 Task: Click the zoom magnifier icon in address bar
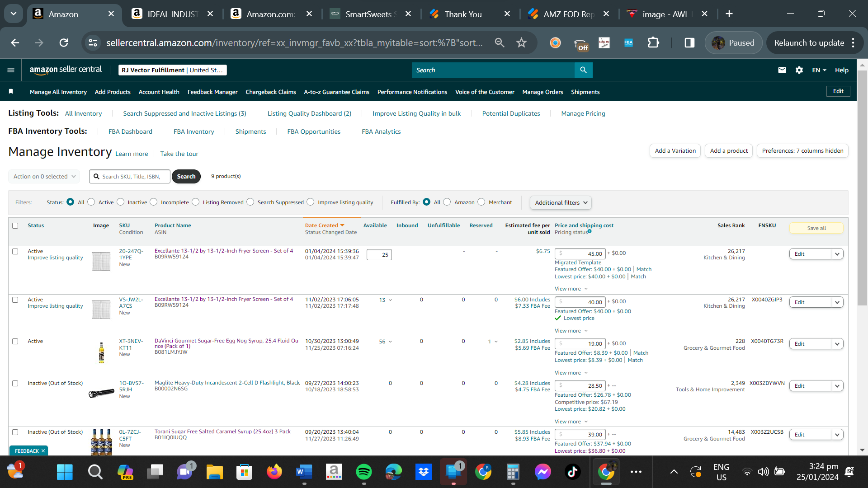(500, 43)
